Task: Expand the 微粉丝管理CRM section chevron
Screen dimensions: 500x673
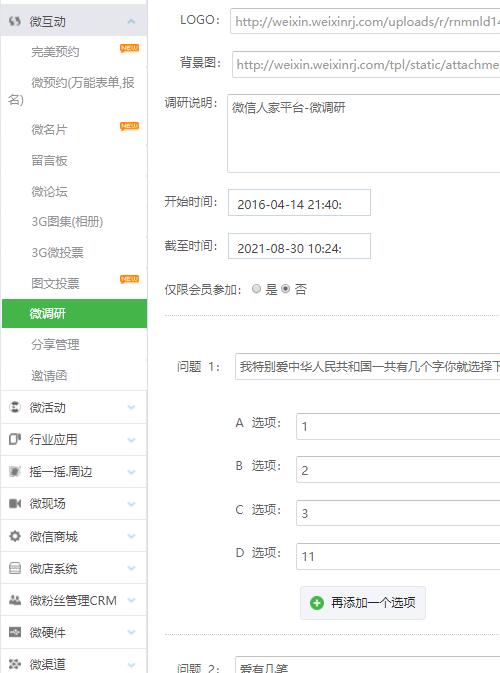Action: tap(131, 600)
